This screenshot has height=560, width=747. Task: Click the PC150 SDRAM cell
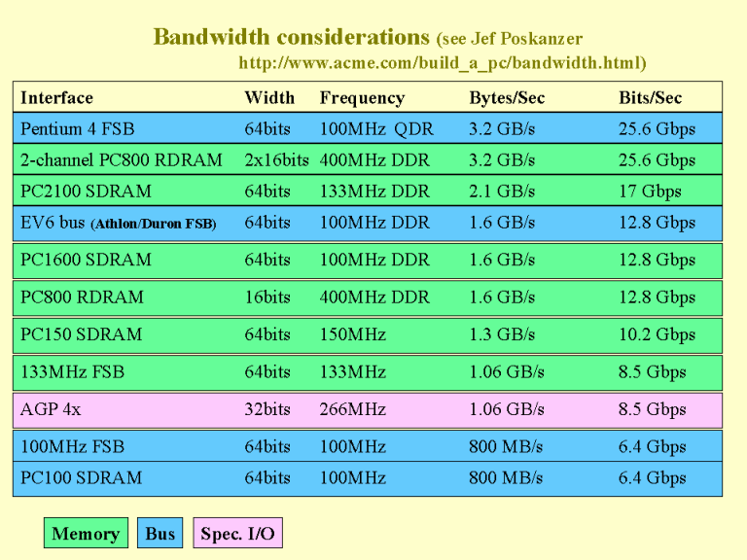point(82,334)
